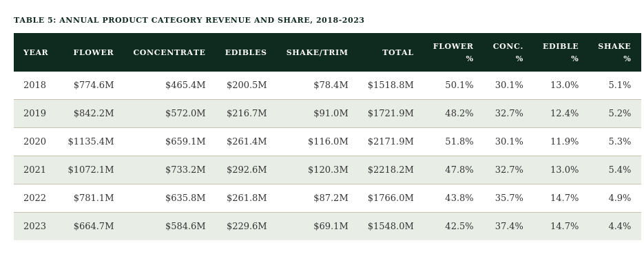Select the CONCENTRATE column header
This screenshot has width=644, height=254.
click(169, 52)
